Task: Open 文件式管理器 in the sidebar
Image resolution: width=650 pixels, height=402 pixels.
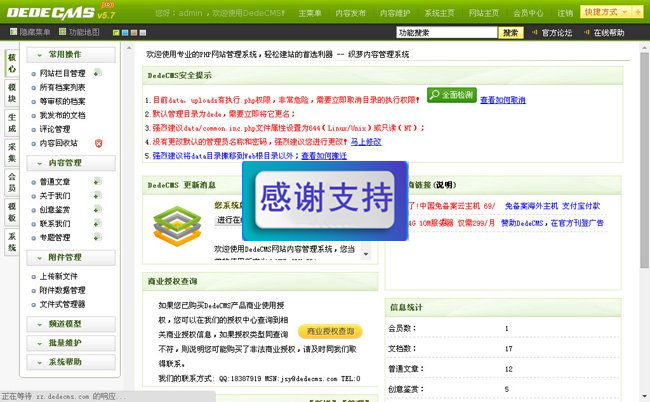Action: (x=62, y=304)
